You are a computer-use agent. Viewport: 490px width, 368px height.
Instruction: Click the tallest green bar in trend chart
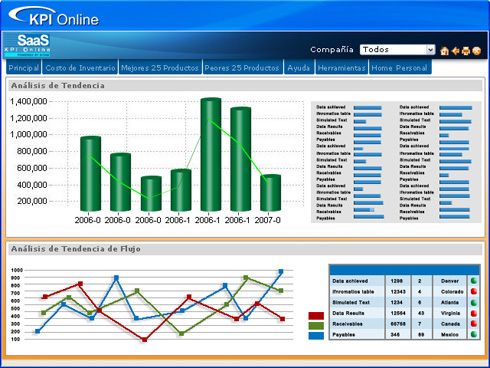pyautogui.click(x=211, y=154)
